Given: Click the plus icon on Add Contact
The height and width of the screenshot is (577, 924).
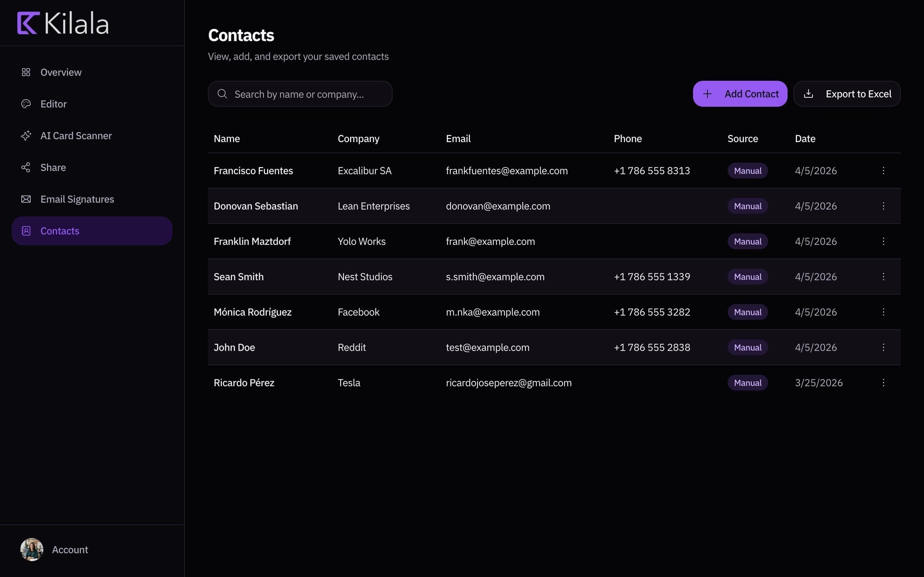Looking at the screenshot, I should (x=707, y=93).
